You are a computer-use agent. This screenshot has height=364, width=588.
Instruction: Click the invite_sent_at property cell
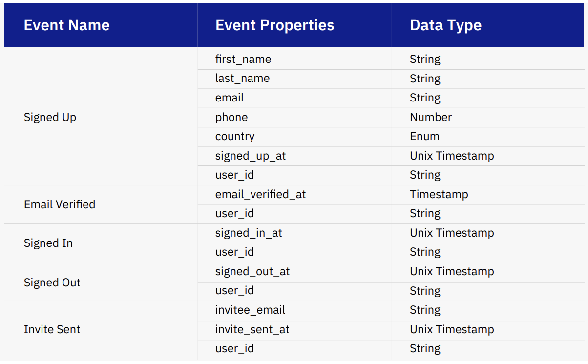[x=252, y=329]
